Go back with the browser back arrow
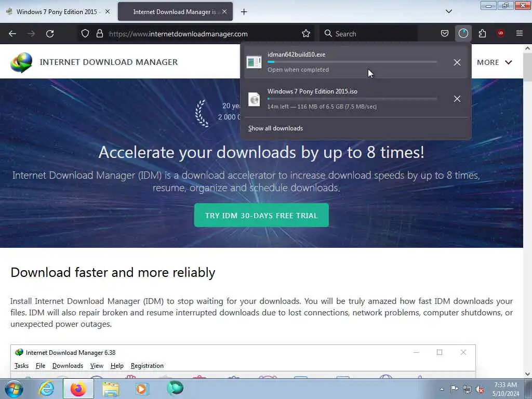The height and width of the screenshot is (399, 532). 12,34
